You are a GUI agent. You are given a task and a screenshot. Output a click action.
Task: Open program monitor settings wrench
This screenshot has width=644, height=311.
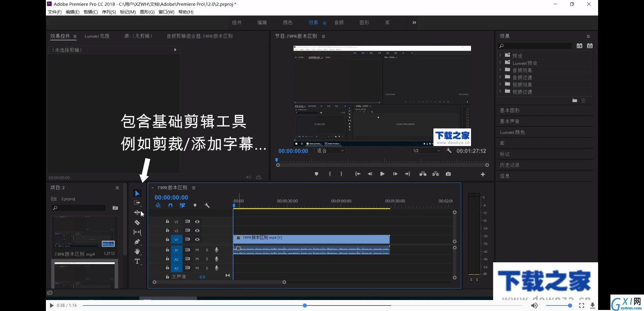449,151
